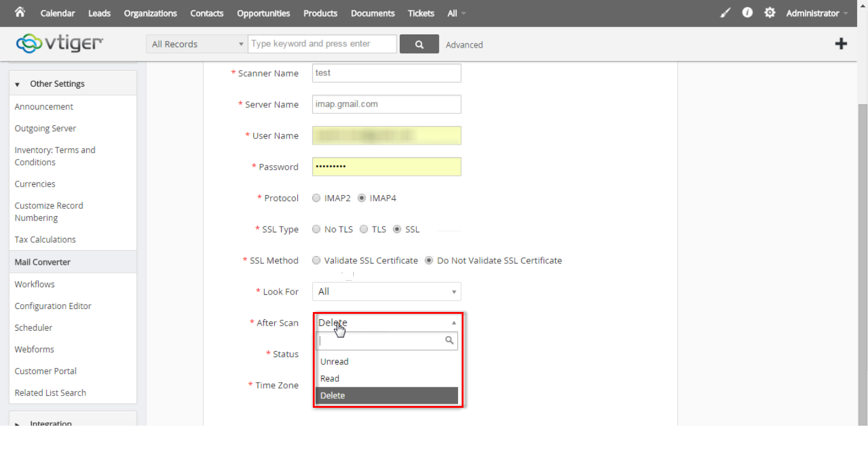The width and height of the screenshot is (868, 462).
Task: Open the info help icon
Action: coord(747,13)
